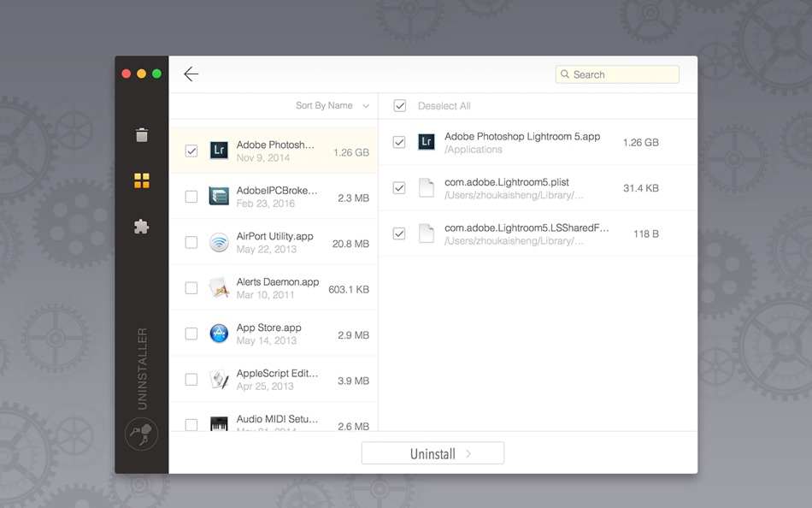The image size is (812, 508).
Task: Click the Deselect All label
Action: coord(444,106)
